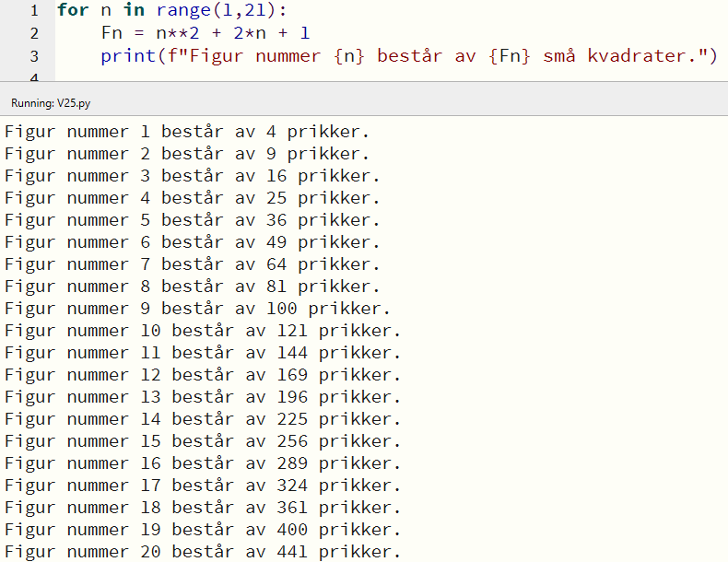Click the 'Running: V25.py' status label

51,104
